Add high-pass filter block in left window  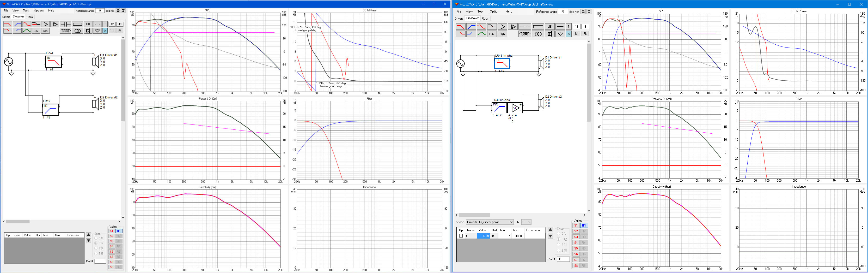(17, 24)
